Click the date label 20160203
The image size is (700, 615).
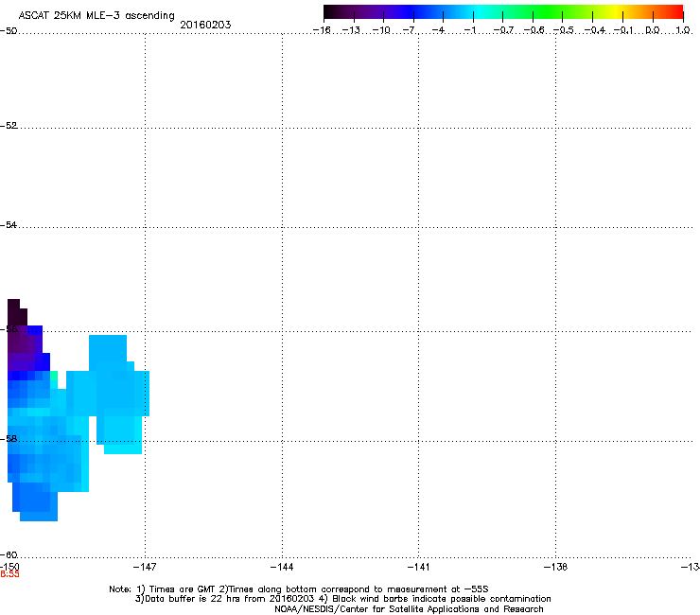(x=205, y=25)
